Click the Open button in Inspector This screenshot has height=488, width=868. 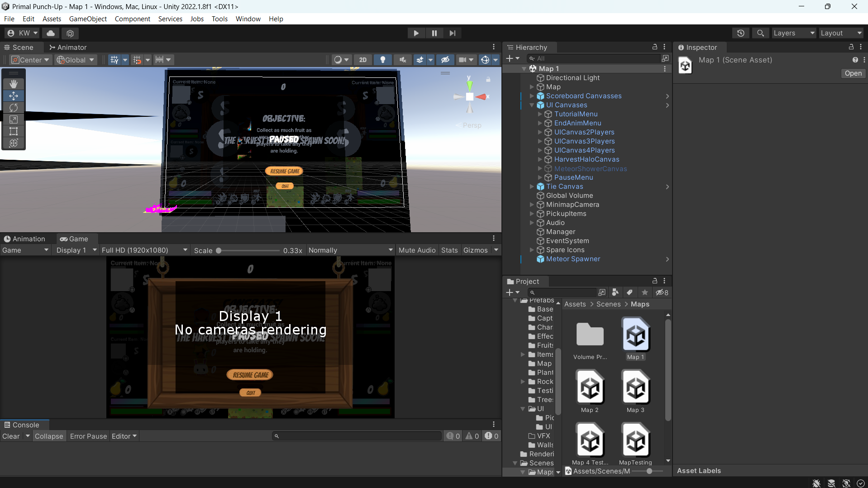[853, 73]
